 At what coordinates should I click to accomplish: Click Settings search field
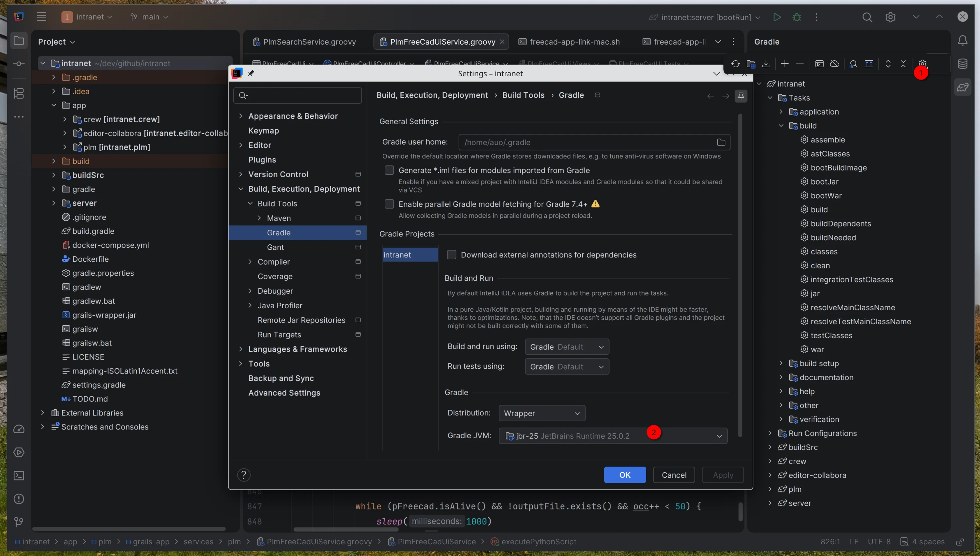298,96
